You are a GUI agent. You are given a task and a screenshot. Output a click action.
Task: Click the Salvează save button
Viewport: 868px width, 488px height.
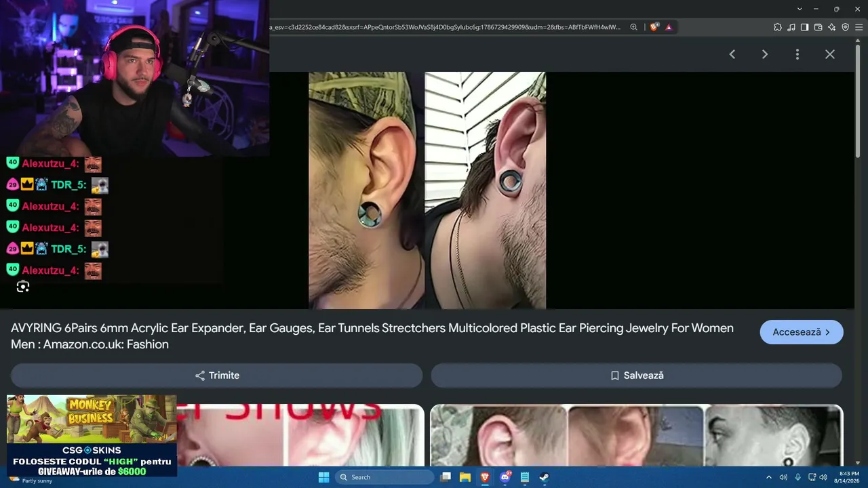(637, 375)
